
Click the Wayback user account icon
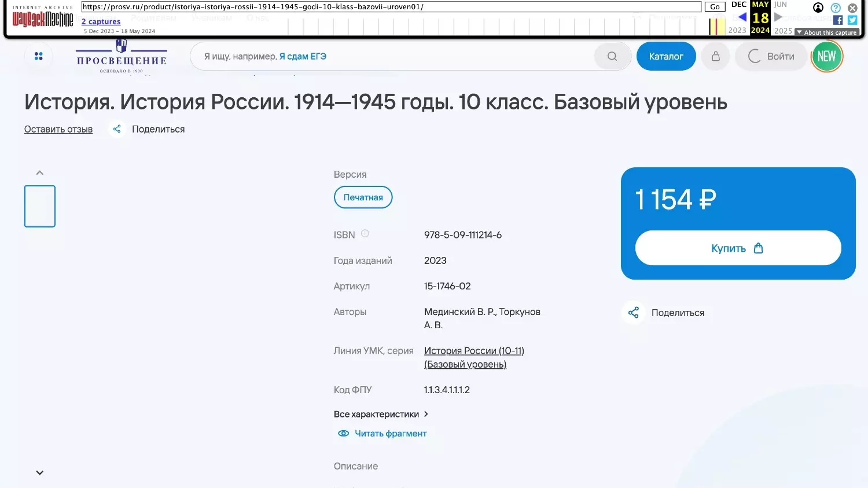pos(818,8)
